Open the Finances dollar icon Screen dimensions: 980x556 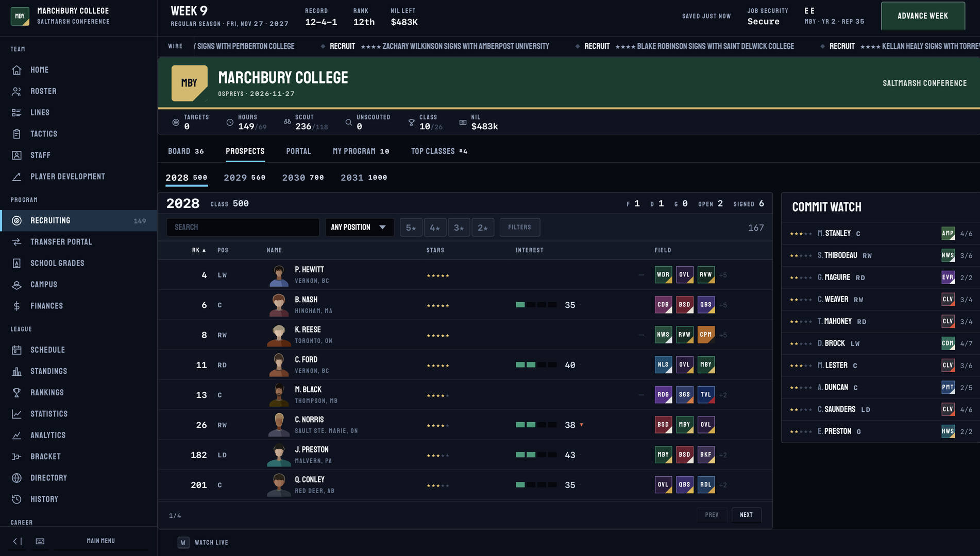point(16,306)
